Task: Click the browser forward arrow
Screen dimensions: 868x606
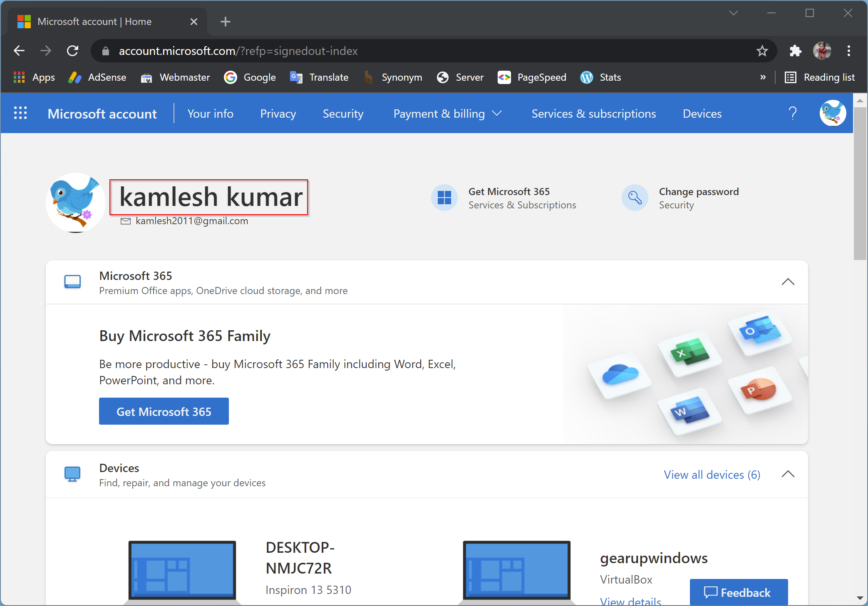Action: coord(45,51)
